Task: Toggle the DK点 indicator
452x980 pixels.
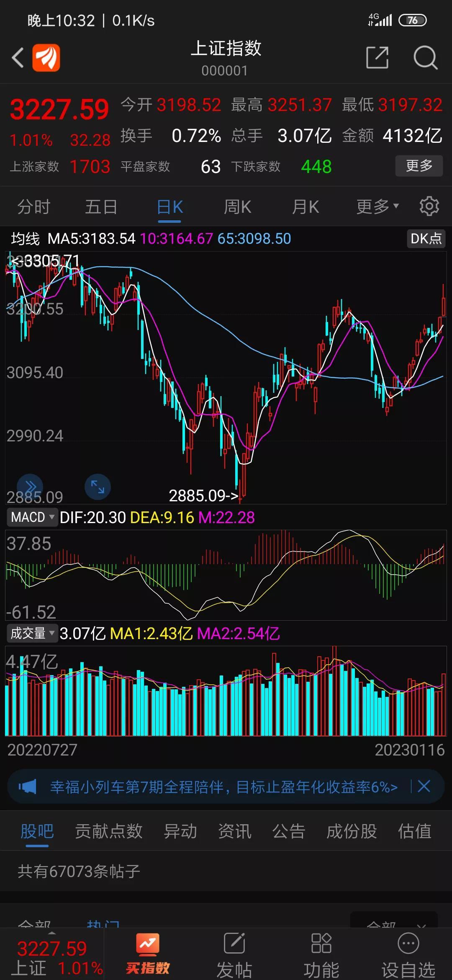Action: click(x=426, y=239)
